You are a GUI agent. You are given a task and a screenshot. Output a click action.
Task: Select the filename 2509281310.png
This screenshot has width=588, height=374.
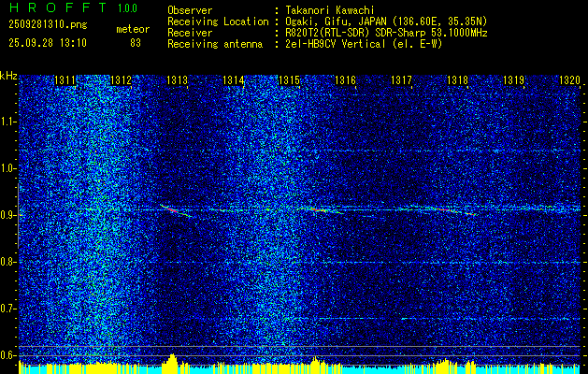pos(48,25)
